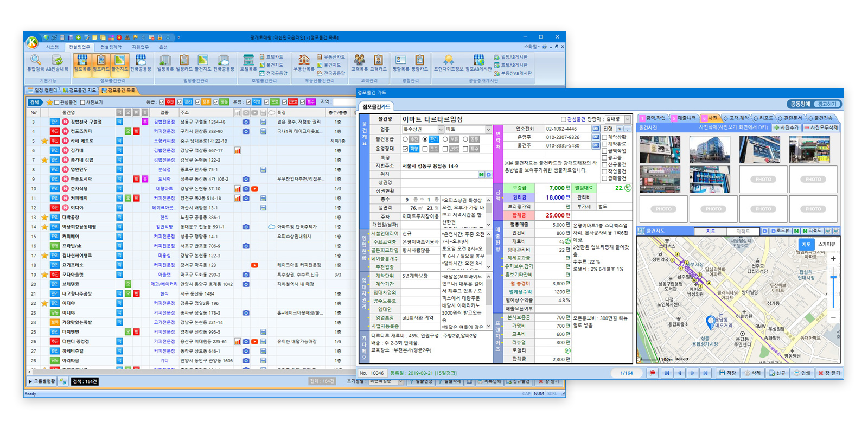Expand the 담당자 dropdown showing 김태영
This screenshot has height=434, width=868.
point(628,119)
